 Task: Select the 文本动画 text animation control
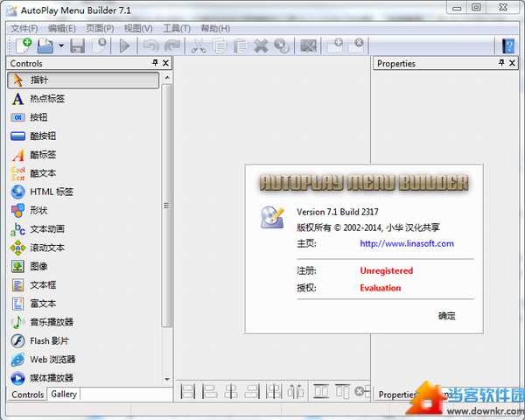83,229
